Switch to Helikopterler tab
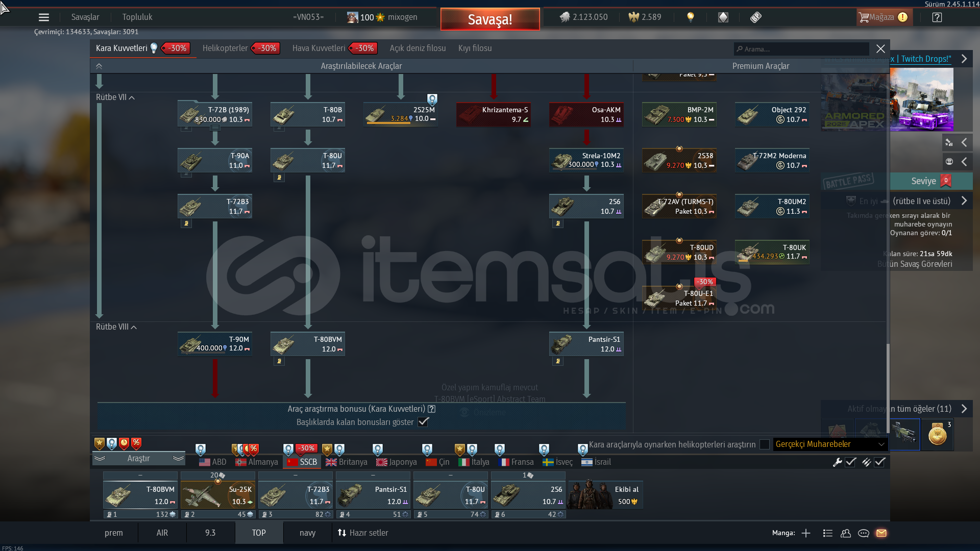980x551 pixels. (225, 48)
